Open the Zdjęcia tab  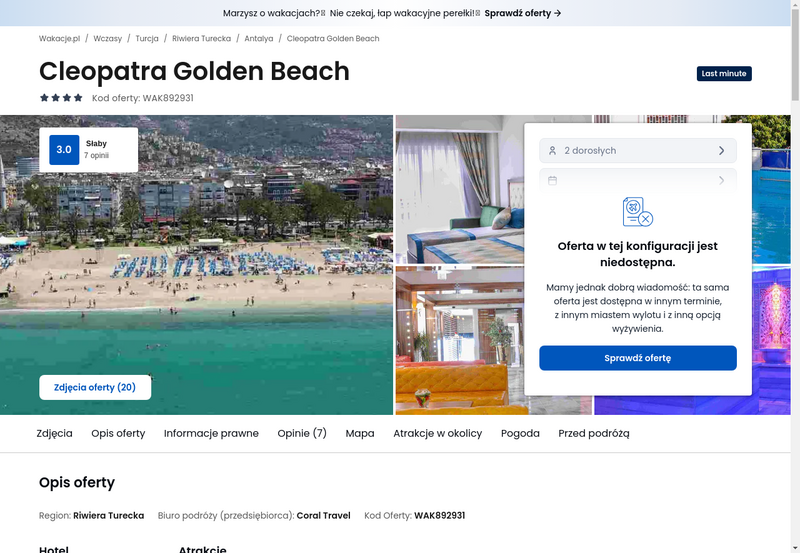pos(54,434)
